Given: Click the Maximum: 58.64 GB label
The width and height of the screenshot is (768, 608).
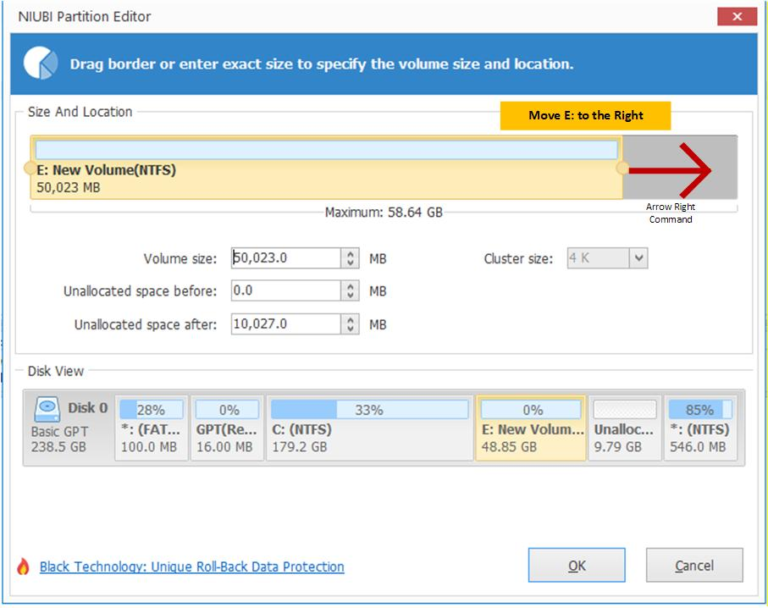Looking at the screenshot, I should click(x=384, y=212).
